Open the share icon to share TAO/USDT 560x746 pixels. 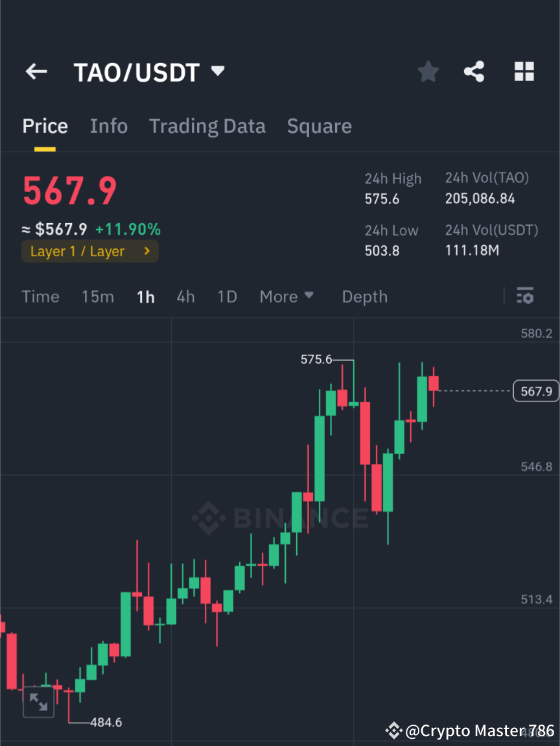click(474, 72)
